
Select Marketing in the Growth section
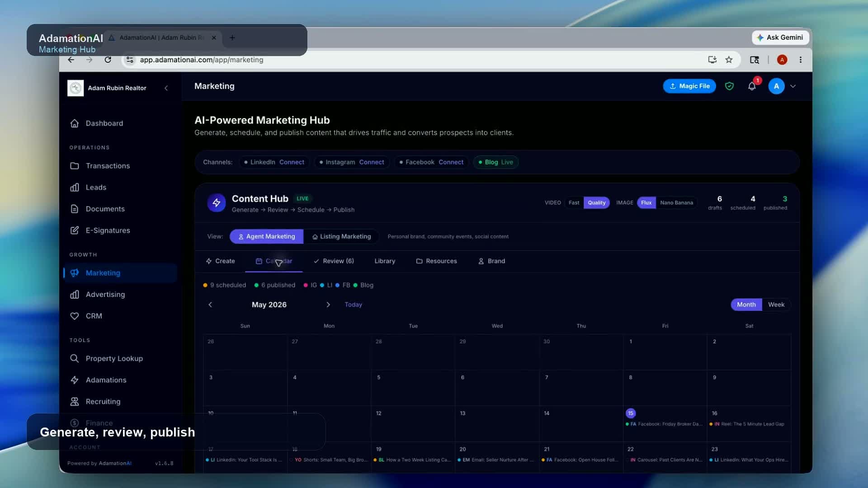[x=120, y=273]
